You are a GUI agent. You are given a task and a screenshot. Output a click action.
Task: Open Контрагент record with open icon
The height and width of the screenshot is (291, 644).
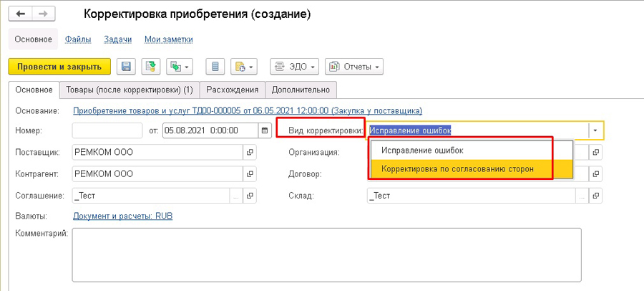coord(250,173)
